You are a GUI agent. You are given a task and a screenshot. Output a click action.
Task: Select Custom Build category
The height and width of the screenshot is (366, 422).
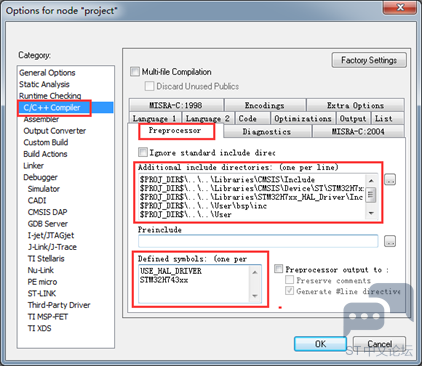point(46,142)
